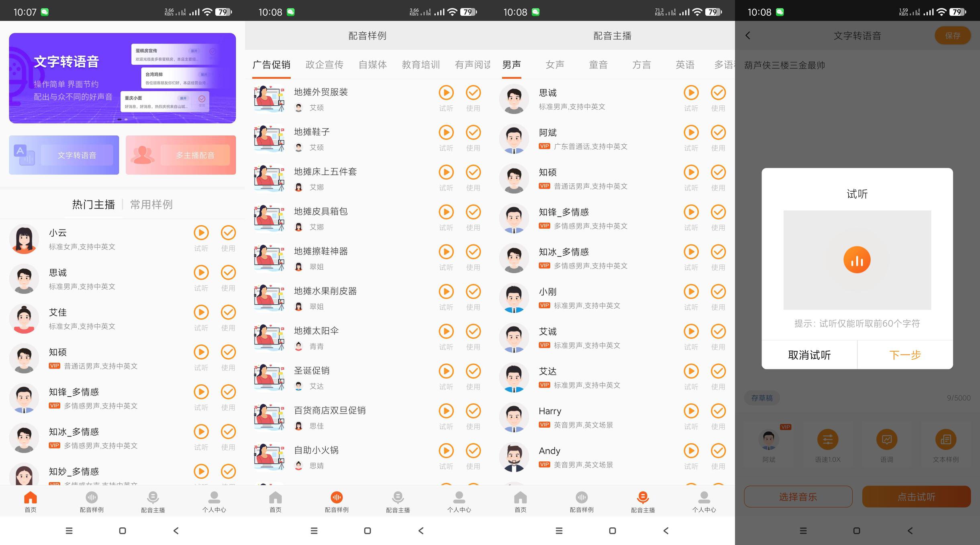Play preview of 地摊外贸服装 sample
The height and width of the screenshot is (545, 980).
coord(446,92)
